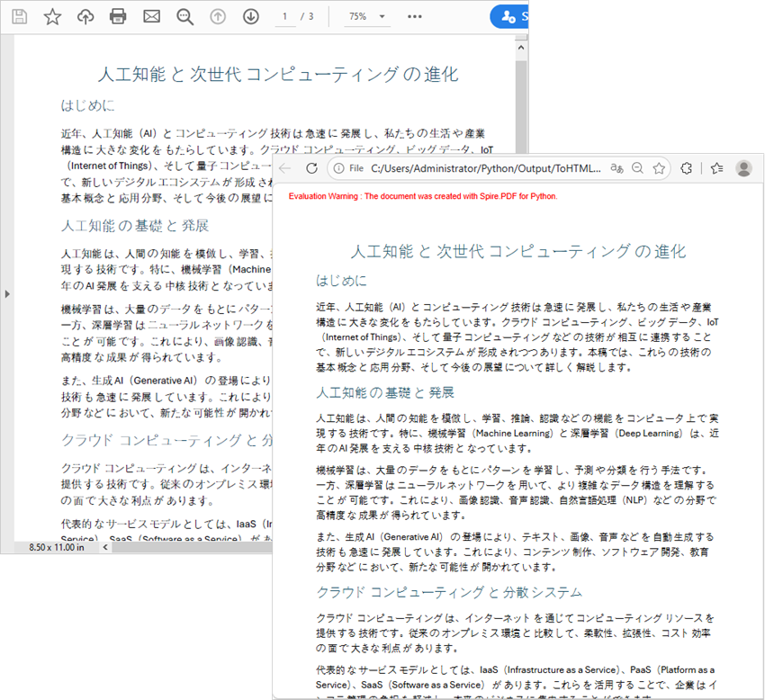Open the ellipsis more tools menu
The image size is (765, 700).
click(x=414, y=16)
